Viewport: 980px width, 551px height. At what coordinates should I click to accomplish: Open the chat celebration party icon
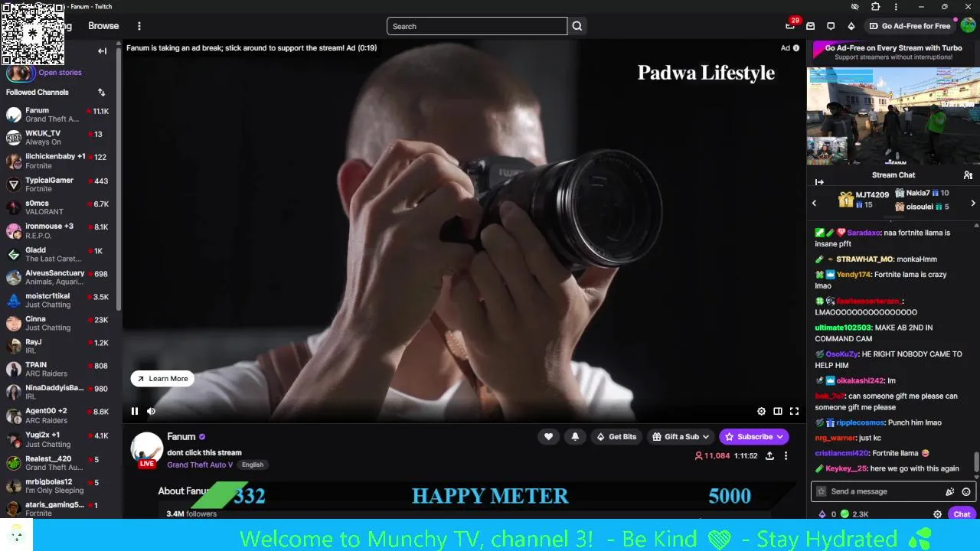950,492
